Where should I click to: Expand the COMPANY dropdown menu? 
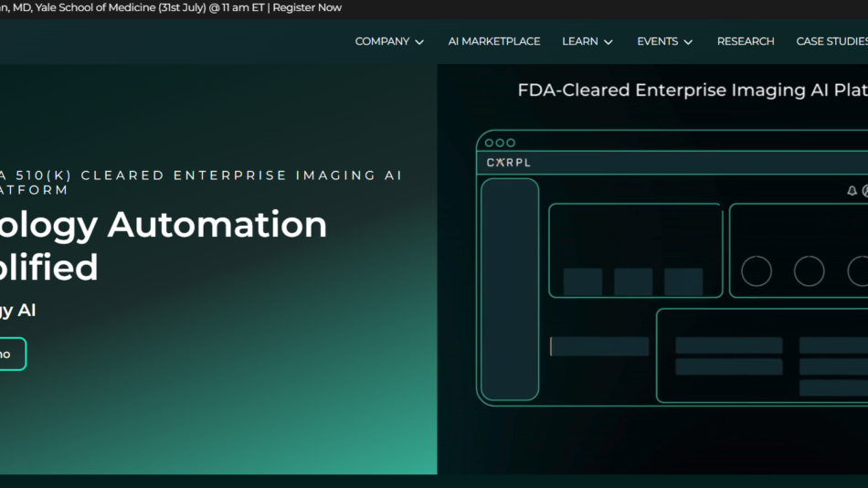click(389, 41)
